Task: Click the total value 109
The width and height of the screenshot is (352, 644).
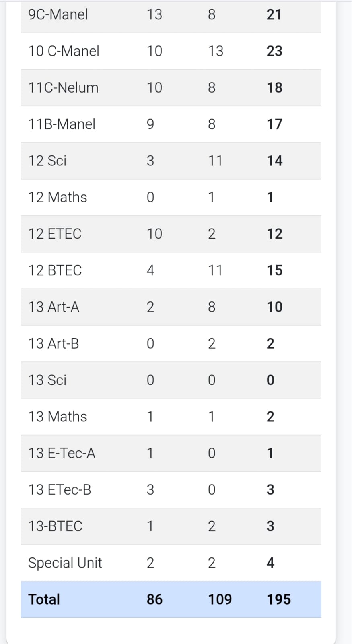Action: click(x=220, y=599)
